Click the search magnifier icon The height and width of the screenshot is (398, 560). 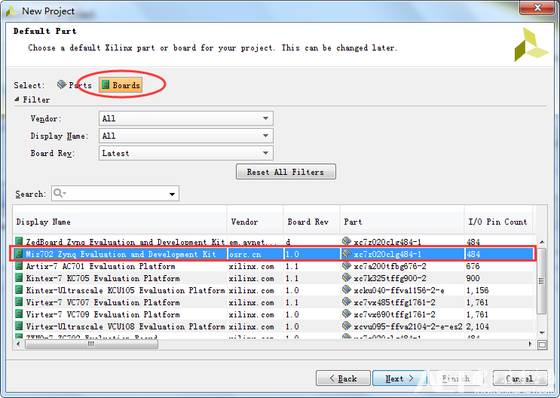[x=58, y=193]
